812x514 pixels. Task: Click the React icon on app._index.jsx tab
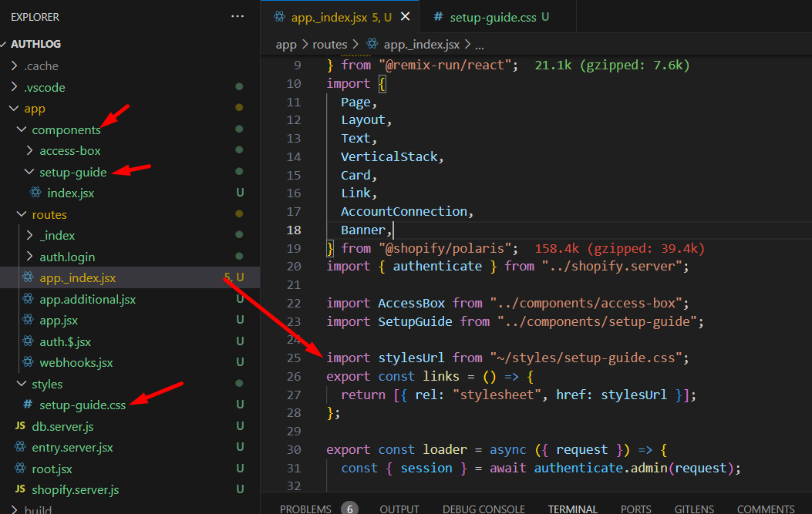pyautogui.click(x=279, y=16)
